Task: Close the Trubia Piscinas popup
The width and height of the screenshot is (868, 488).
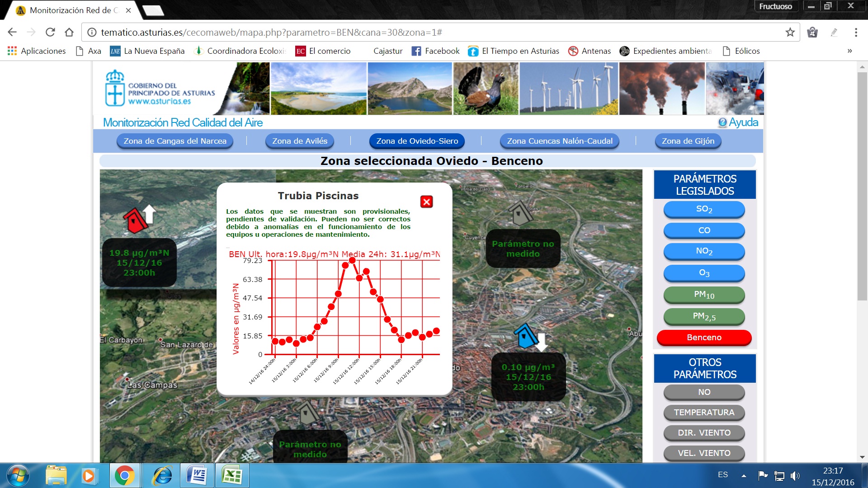Action: point(426,202)
